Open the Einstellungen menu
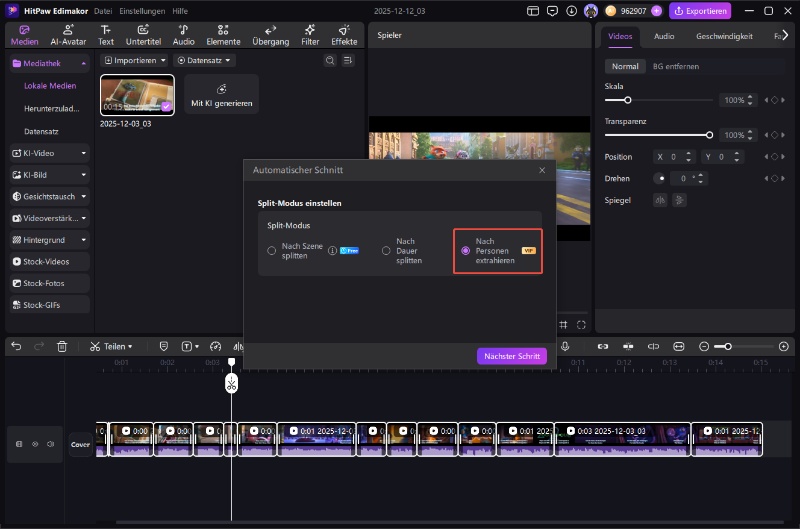 (142, 10)
